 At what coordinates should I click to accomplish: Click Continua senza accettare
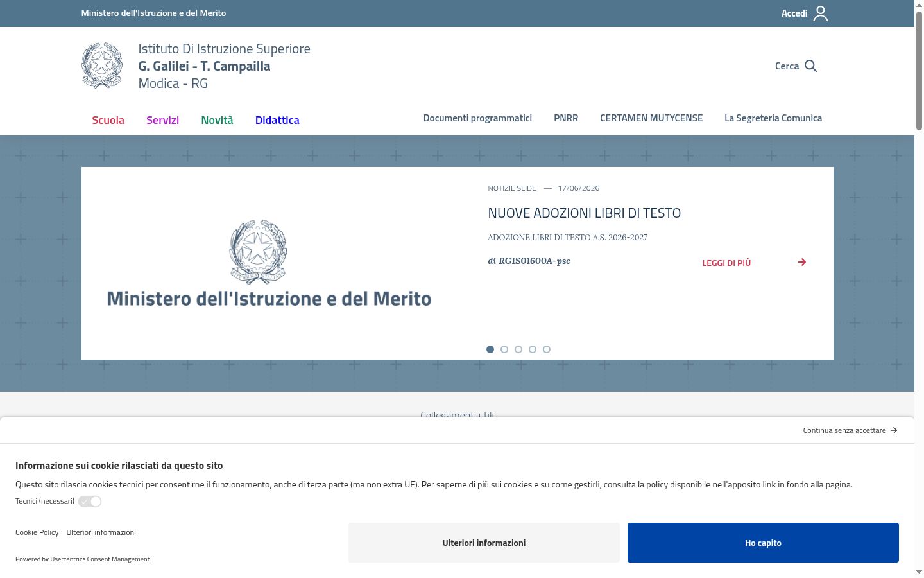(x=844, y=430)
